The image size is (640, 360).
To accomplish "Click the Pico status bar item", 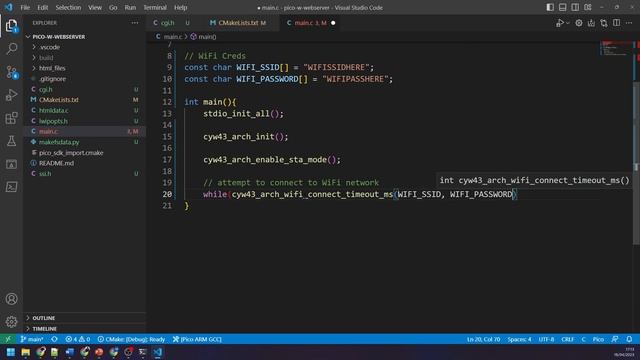I will pos(598,339).
